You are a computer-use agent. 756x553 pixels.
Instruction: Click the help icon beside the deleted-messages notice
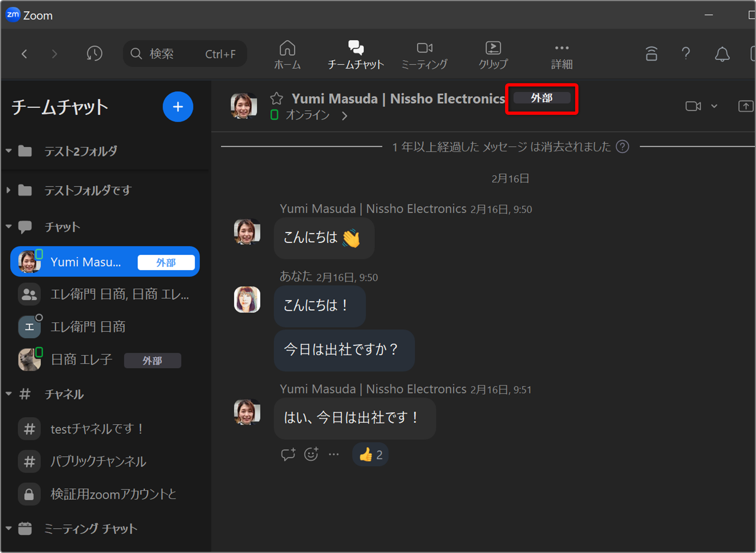(622, 147)
